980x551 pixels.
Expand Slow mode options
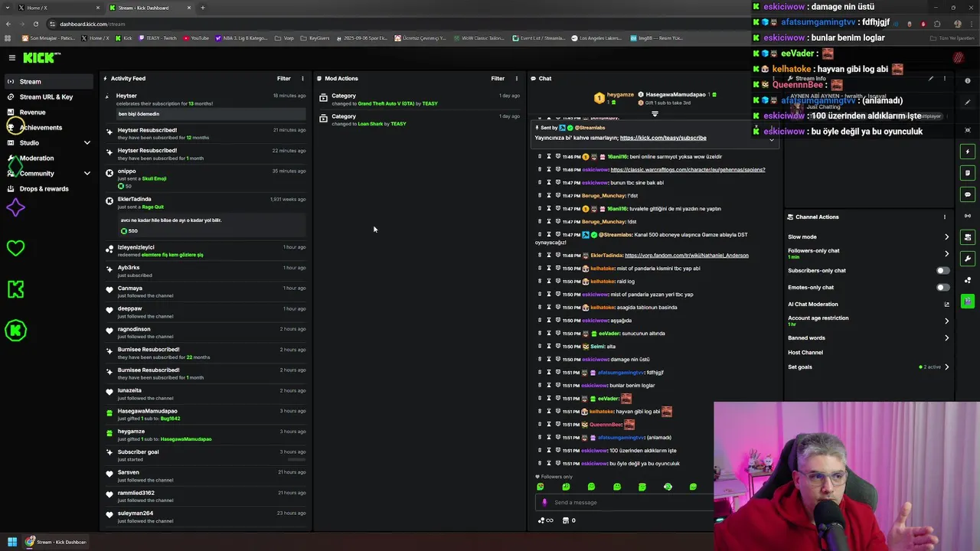pyautogui.click(x=946, y=236)
